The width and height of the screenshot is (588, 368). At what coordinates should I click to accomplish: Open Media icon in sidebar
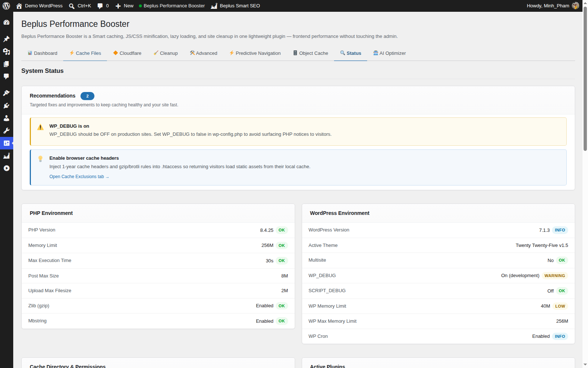6,52
